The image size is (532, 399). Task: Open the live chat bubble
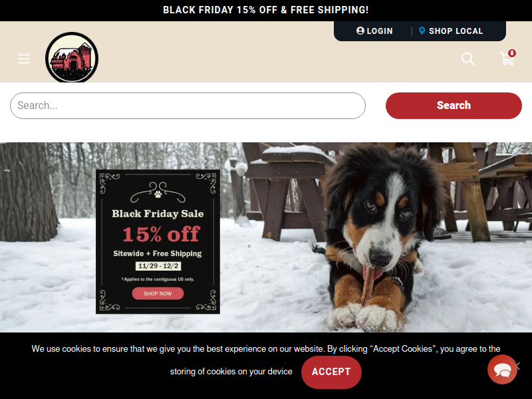tap(502, 370)
